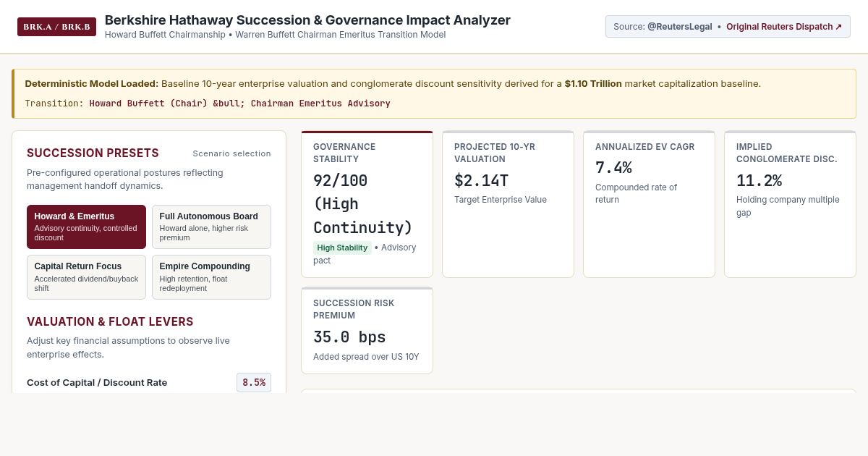868x456 pixels.
Task: Click the 11.2% conglomerate discount value
Action: [759, 181]
